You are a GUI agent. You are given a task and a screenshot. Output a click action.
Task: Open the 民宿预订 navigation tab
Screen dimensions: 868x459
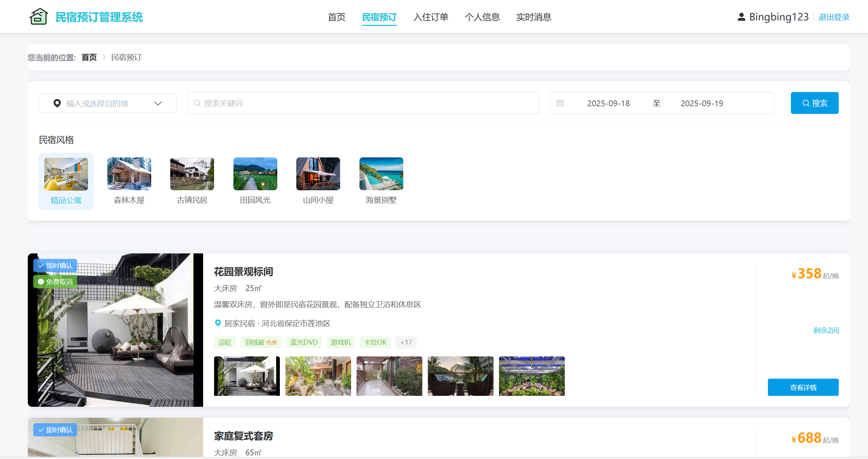379,17
